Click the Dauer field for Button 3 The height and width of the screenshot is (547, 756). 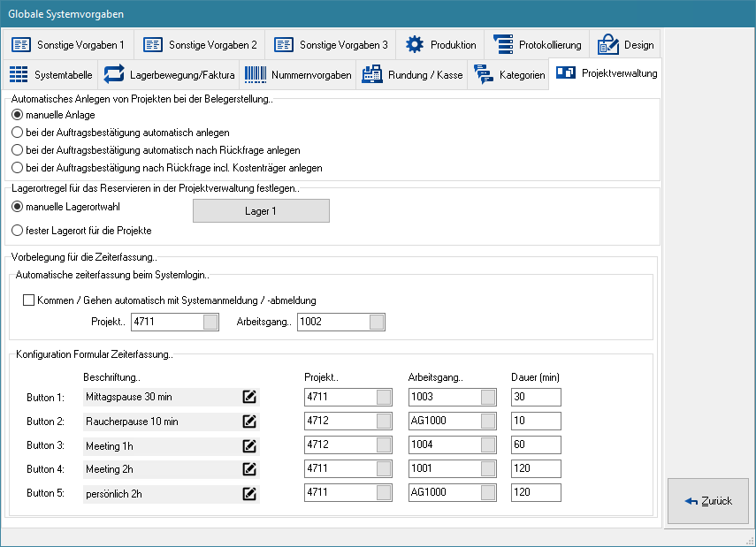[536, 444]
